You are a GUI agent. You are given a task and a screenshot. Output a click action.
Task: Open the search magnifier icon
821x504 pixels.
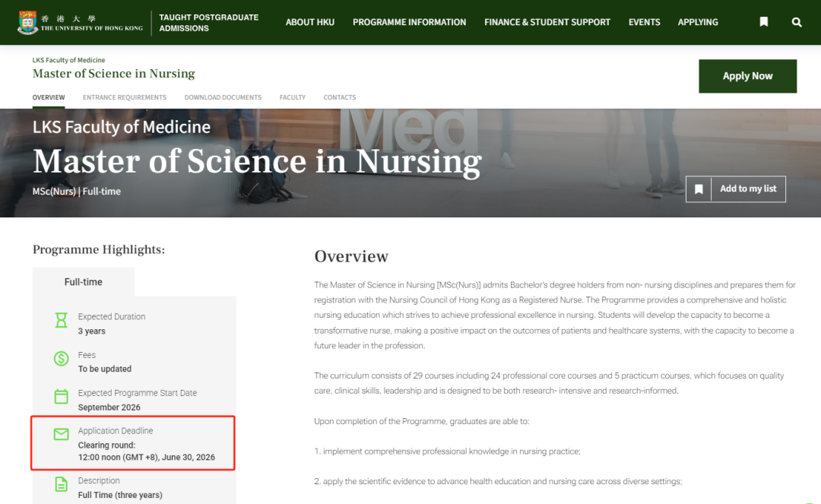pos(797,22)
